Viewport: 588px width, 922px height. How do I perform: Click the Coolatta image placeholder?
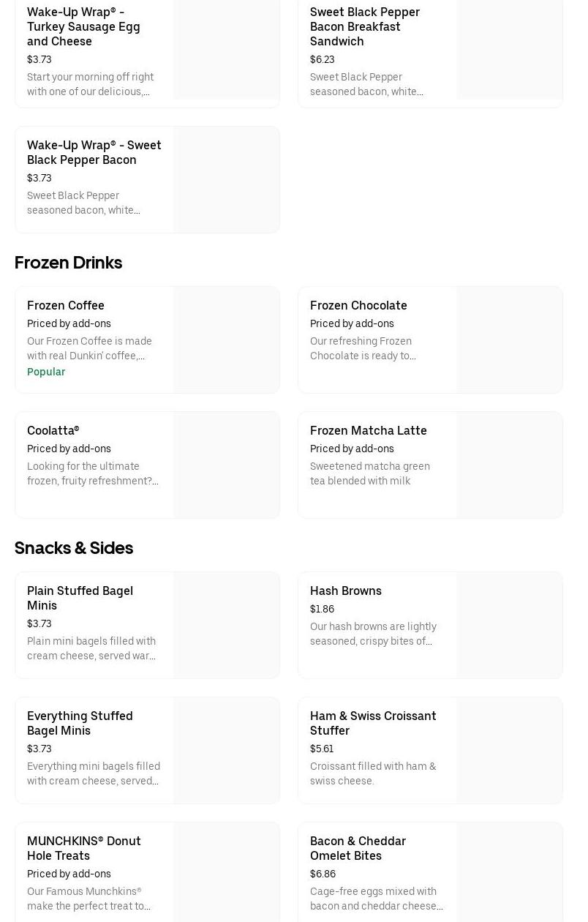pyautogui.click(x=227, y=465)
